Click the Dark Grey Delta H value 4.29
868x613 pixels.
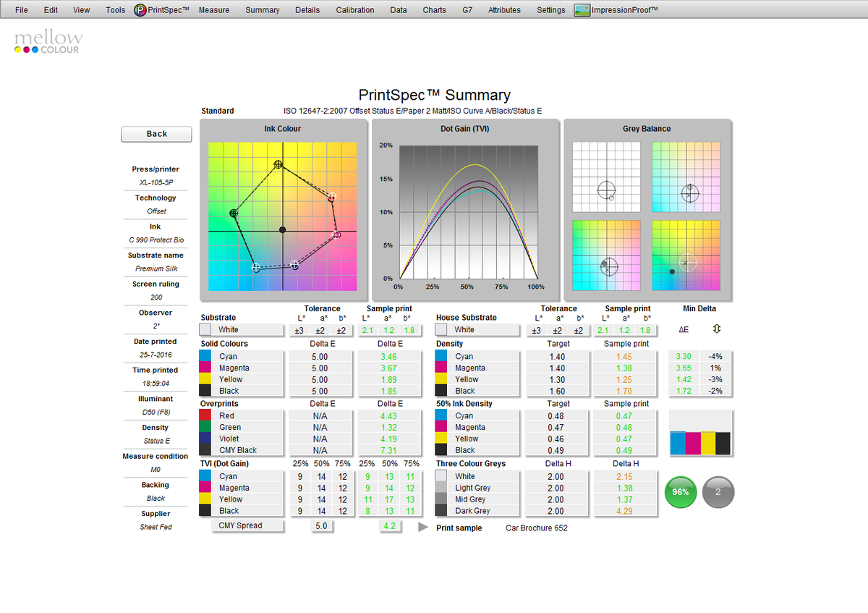624,511
